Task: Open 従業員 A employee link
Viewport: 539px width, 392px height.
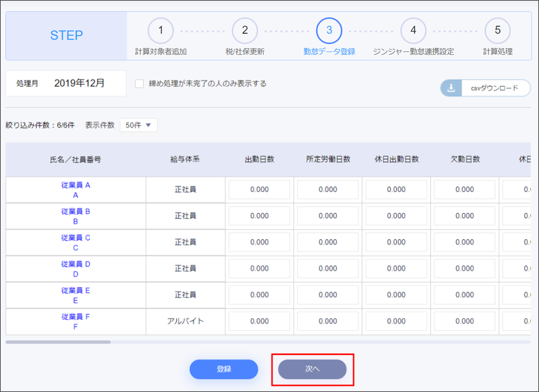Action: [x=76, y=185]
